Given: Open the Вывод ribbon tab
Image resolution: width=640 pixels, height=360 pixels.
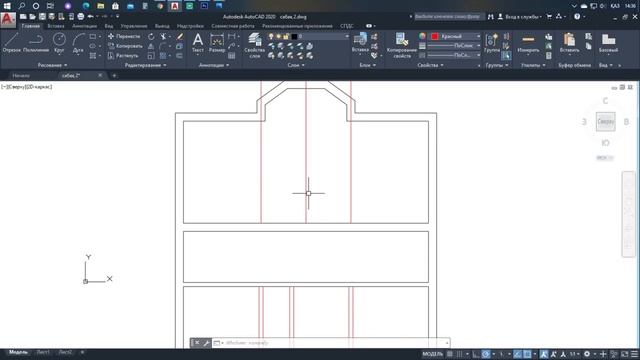Looking at the screenshot, I should point(162,26).
